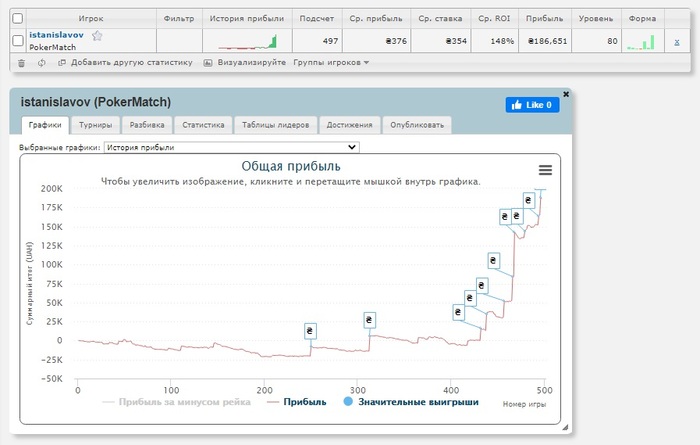The image size is (700, 445).
Task: Click the form mini bar chart thumbnail
Action: [x=641, y=42]
